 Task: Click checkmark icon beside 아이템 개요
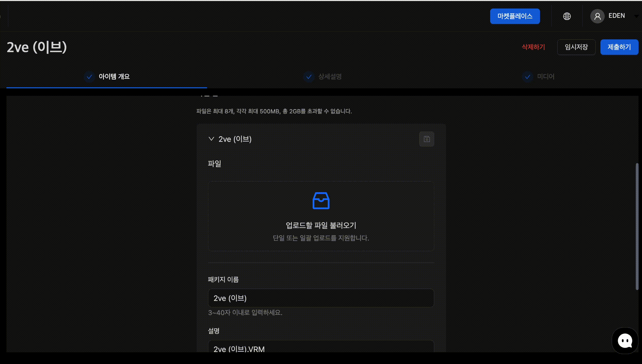(90, 77)
